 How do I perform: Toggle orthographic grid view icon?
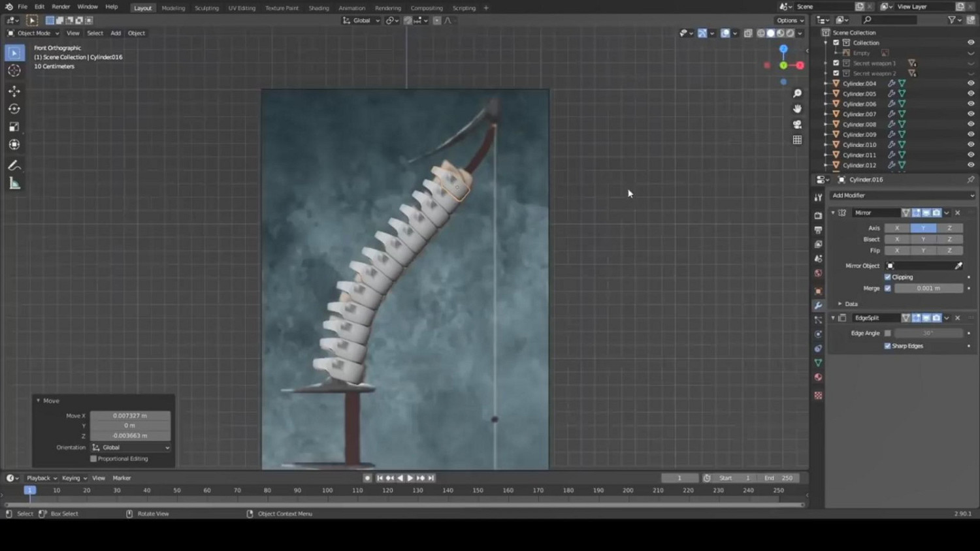(x=797, y=140)
